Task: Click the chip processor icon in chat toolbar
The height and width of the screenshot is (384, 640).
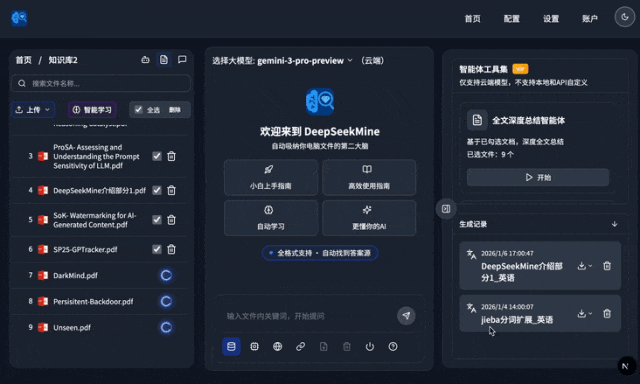Action: (x=254, y=346)
